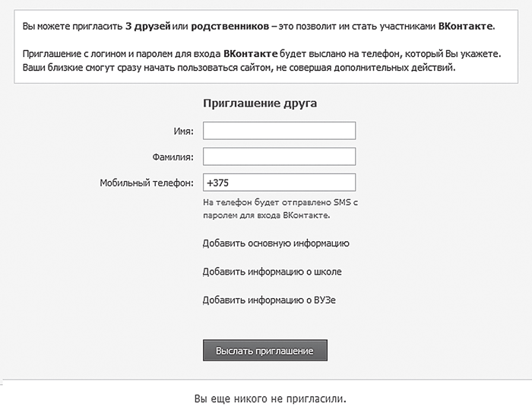Expand Добавить информацию о школе section

coord(272,272)
